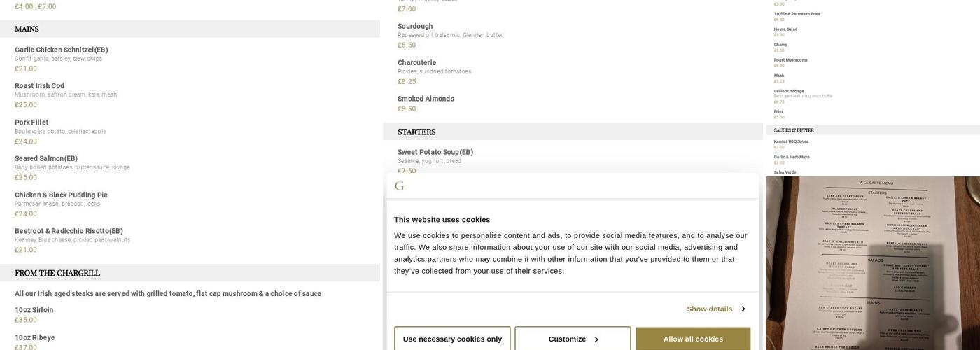This screenshot has height=350, width=980.
Task: Click the chevron on the Customize button
Action: 596,339
